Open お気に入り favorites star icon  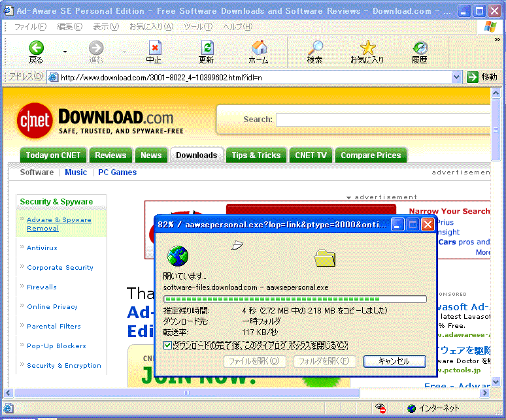367,48
